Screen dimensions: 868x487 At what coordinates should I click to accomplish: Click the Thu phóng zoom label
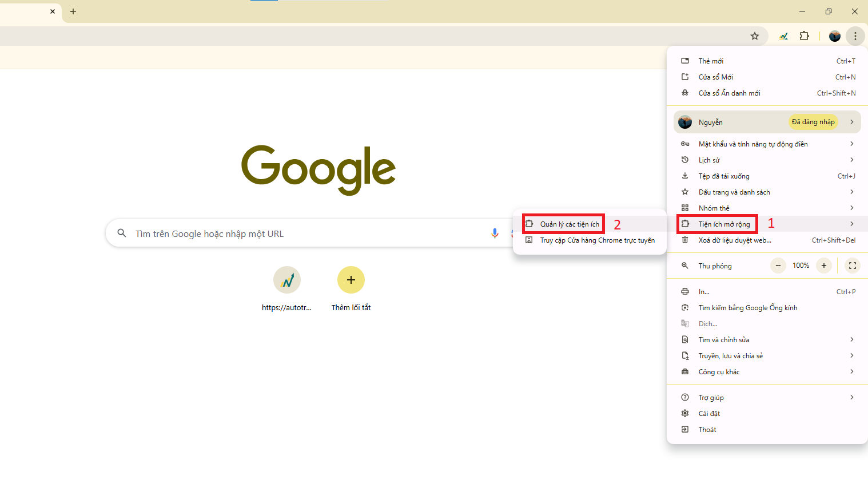[715, 266]
